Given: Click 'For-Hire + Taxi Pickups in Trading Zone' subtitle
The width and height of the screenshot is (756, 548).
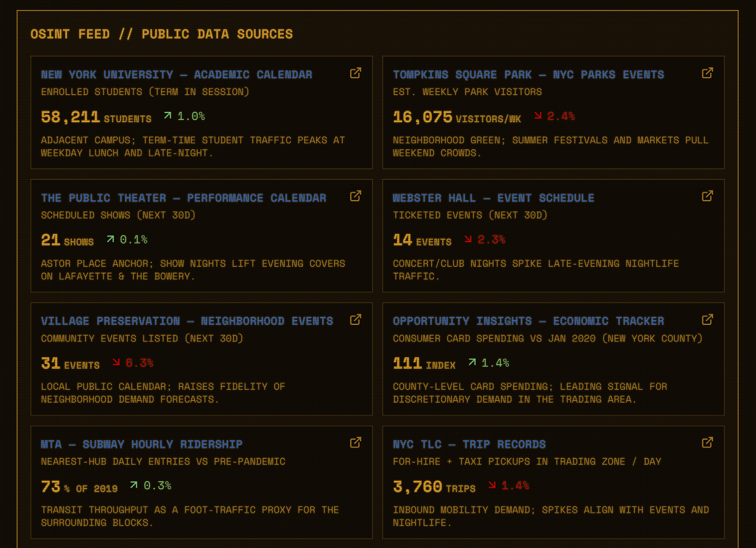Looking at the screenshot, I should pyautogui.click(x=527, y=462).
